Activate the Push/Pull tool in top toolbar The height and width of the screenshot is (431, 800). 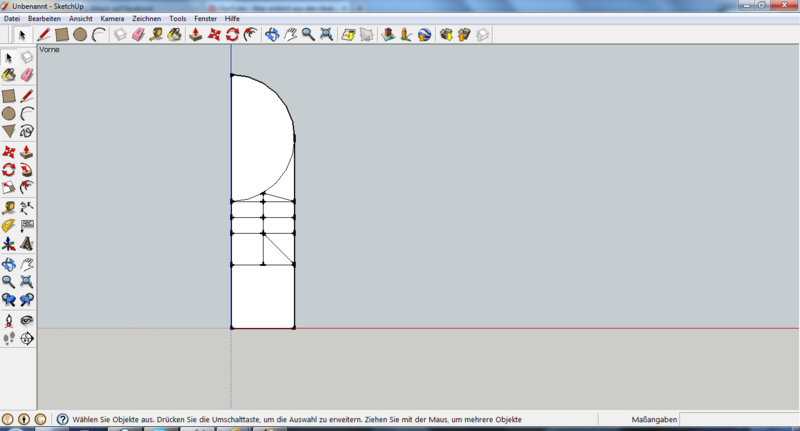(196, 34)
